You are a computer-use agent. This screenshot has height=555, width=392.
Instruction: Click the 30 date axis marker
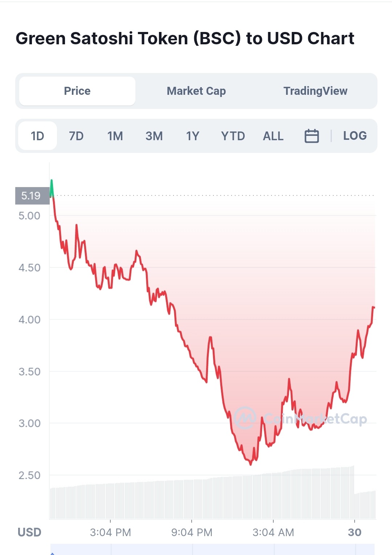[x=355, y=532]
